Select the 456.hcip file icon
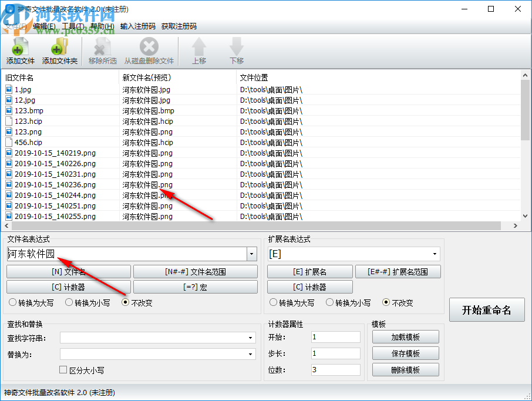 (9, 142)
